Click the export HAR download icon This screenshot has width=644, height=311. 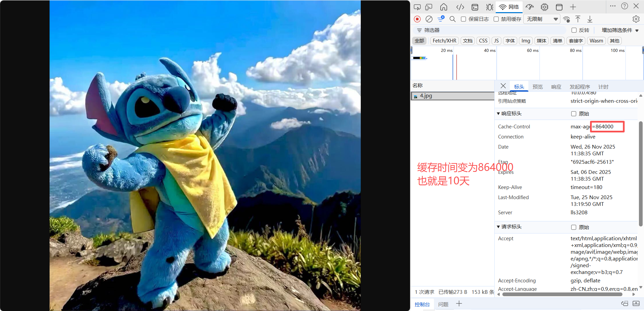point(590,19)
